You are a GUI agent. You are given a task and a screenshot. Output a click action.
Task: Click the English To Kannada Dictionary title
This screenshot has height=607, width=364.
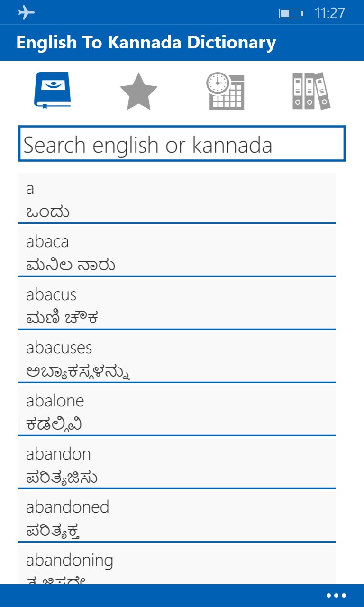(x=146, y=43)
